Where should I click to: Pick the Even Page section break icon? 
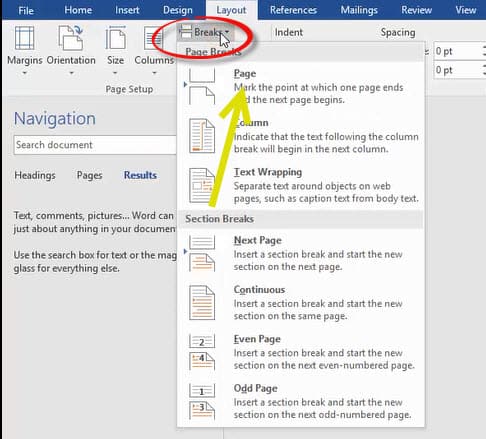pyautogui.click(x=202, y=352)
